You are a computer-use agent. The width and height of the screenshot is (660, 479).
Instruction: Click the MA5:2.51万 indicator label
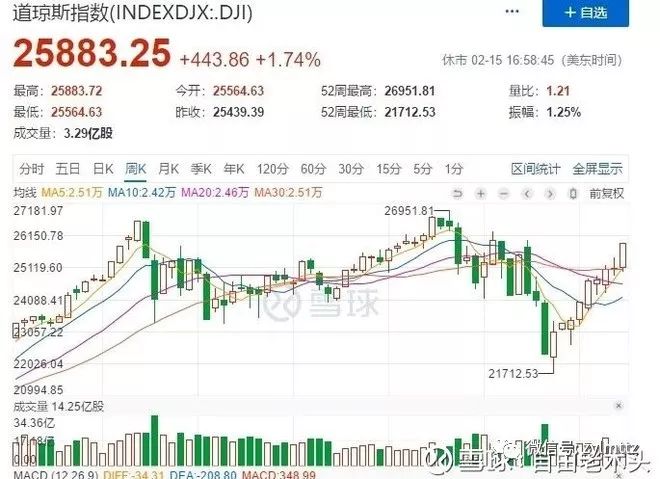pyautogui.click(x=72, y=193)
